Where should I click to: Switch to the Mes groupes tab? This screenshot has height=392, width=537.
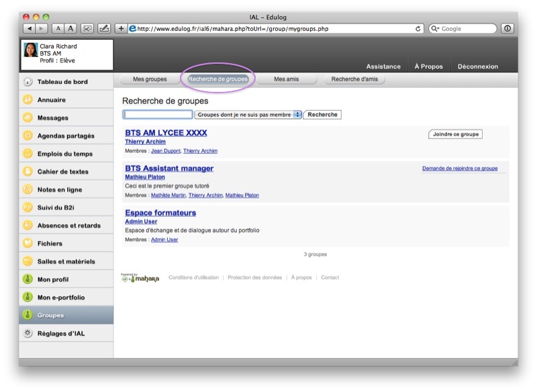click(150, 79)
